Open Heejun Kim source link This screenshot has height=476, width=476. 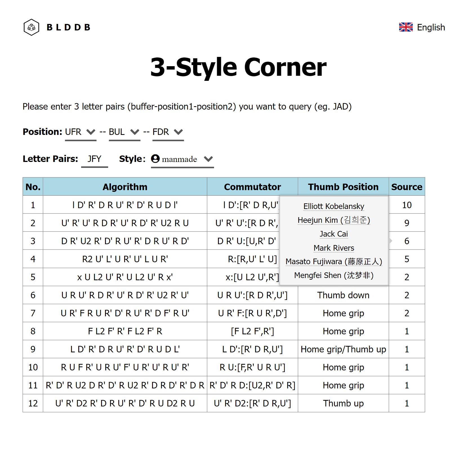333,220
